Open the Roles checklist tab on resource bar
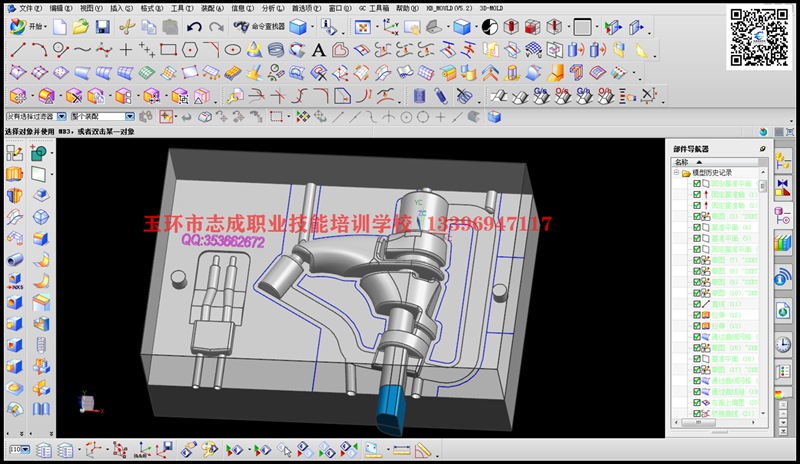Image resolution: width=800 pixels, height=464 pixels. [783, 372]
